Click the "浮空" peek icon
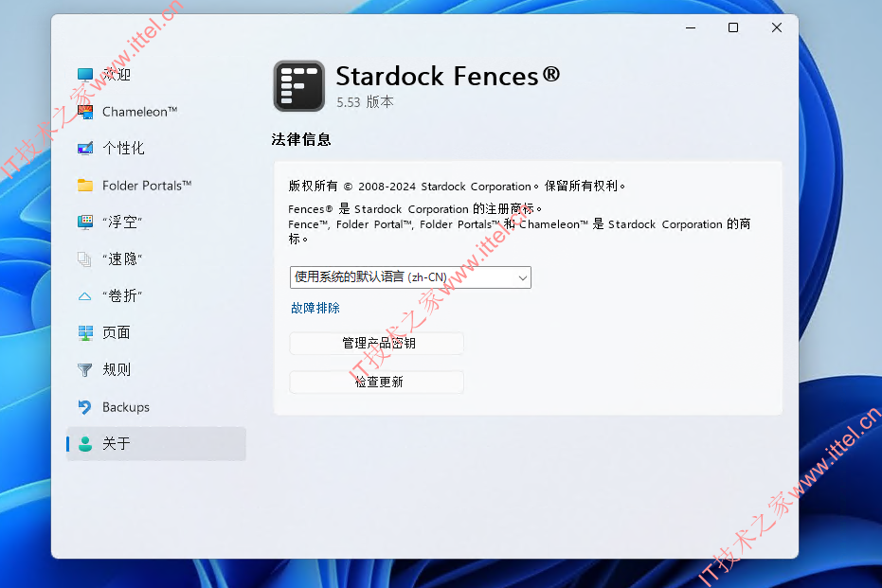 (85, 223)
